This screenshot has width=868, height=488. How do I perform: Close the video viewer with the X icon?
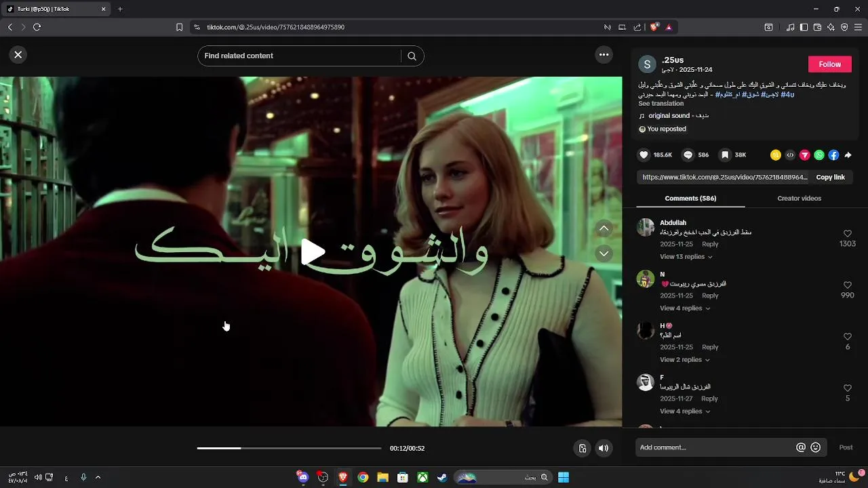click(x=18, y=55)
